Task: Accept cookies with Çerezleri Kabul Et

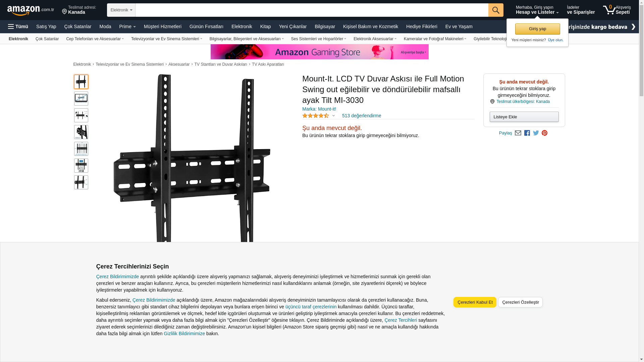Action: (x=475, y=302)
